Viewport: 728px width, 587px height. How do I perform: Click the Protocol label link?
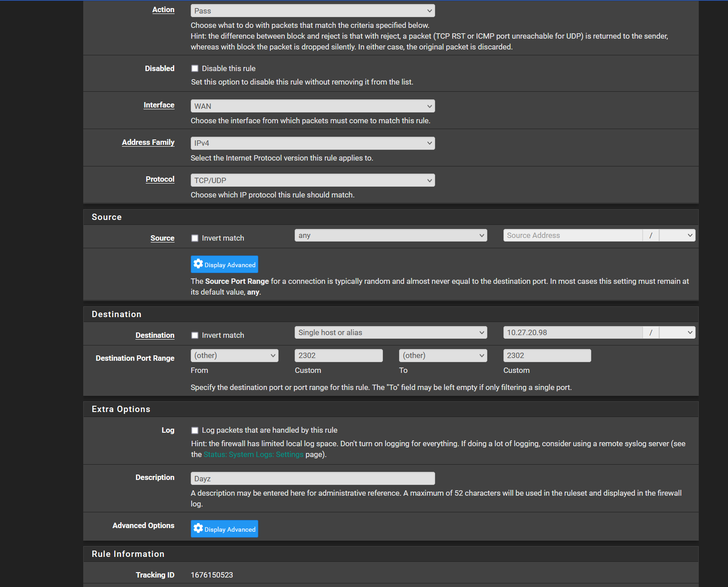click(160, 179)
